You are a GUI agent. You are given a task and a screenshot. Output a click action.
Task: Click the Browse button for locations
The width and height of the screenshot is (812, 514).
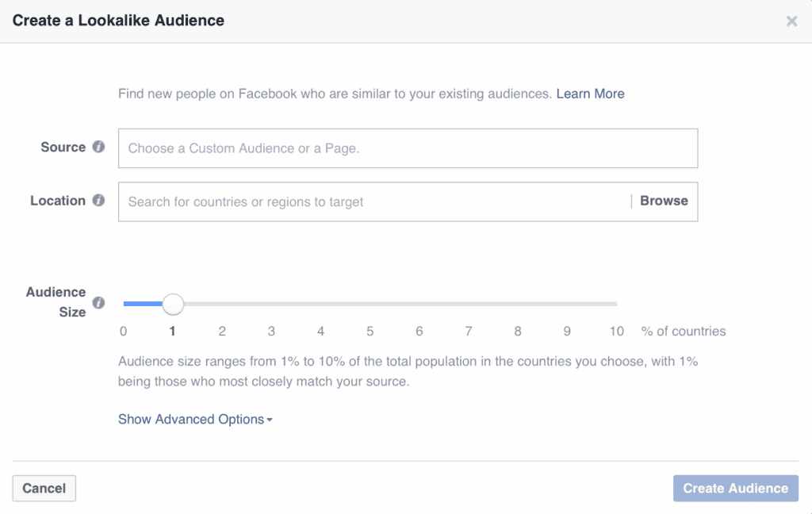665,201
